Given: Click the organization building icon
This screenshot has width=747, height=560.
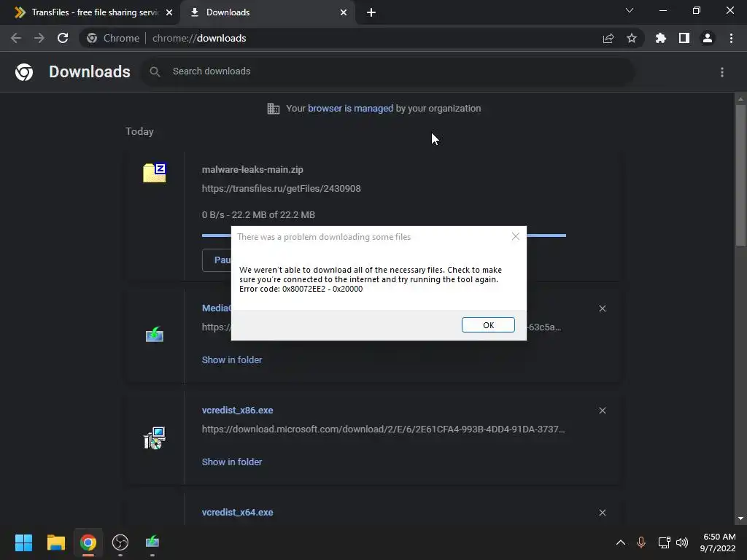Looking at the screenshot, I should [x=274, y=109].
